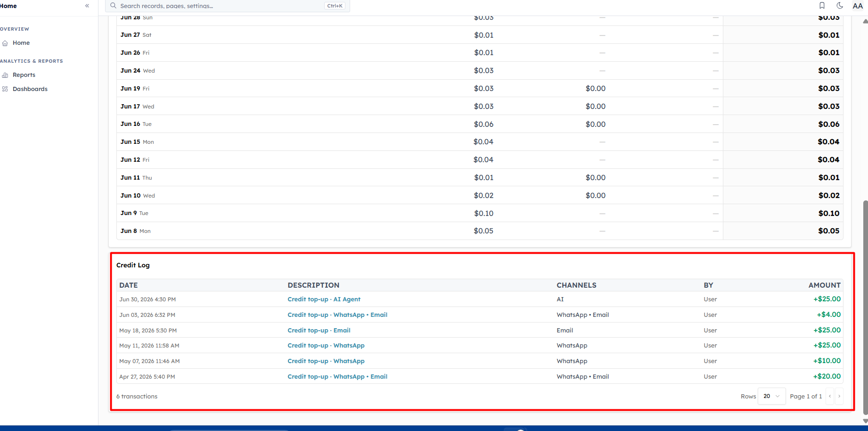The width and height of the screenshot is (868, 431).
Task: Go to the previous page of Credit Log
Action: pos(830,396)
